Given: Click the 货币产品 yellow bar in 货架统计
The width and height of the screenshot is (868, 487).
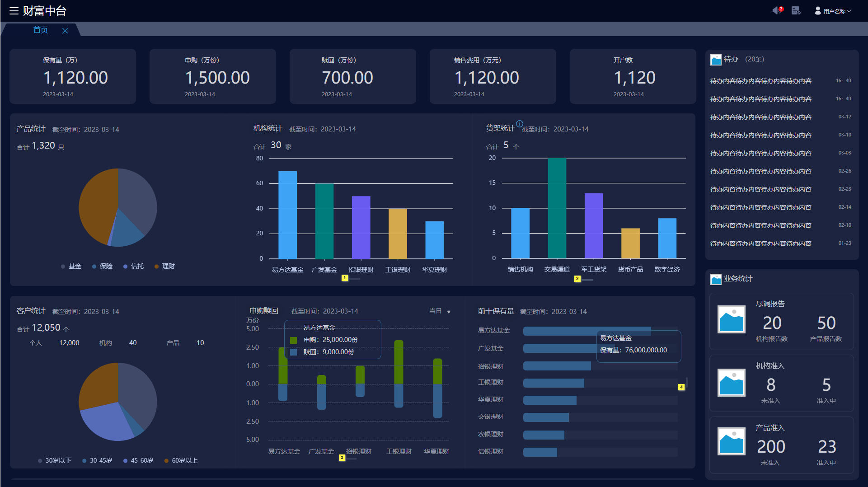Looking at the screenshot, I should [x=630, y=243].
